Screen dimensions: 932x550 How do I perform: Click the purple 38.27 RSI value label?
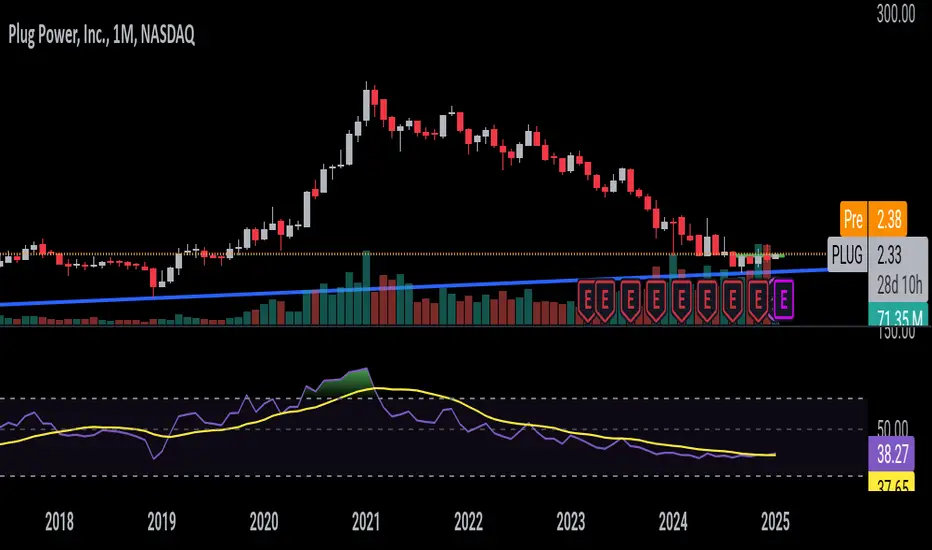point(892,454)
